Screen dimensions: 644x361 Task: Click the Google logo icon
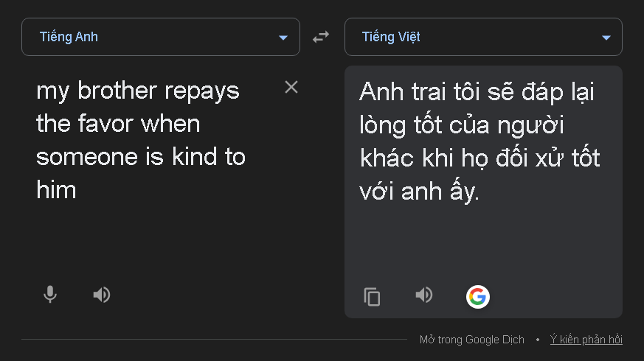(x=477, y=296)
